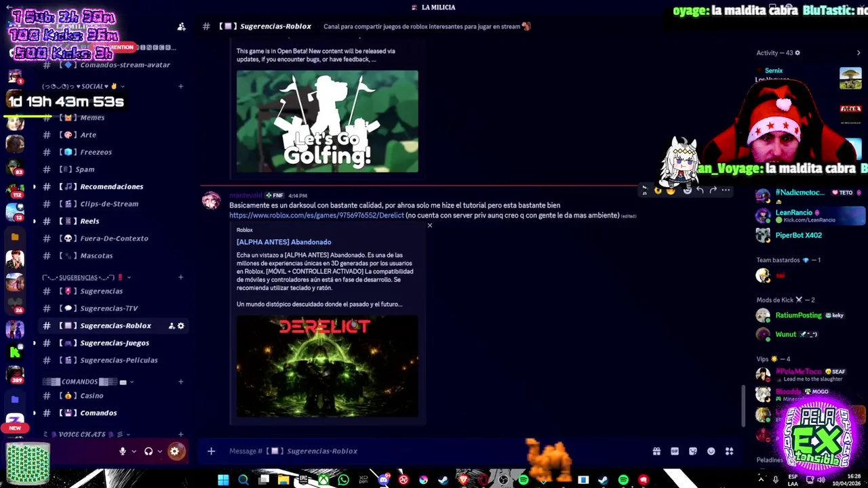Click the Derelict embed thumbnail image
The height and width of the screenshot is (488, 868).
pos(328,367)
